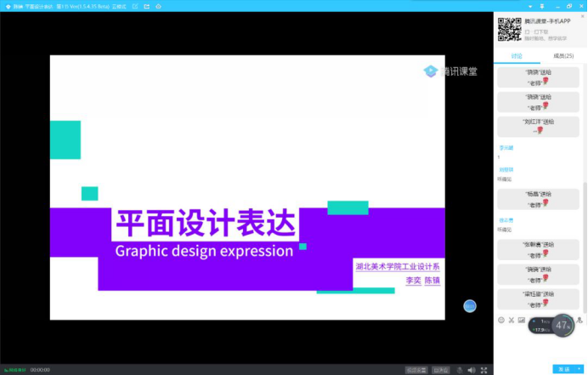The width and height of the screenshot is (588, 375).
Task: Expand the send button dropdown arrow
Action: pos(580,369)
